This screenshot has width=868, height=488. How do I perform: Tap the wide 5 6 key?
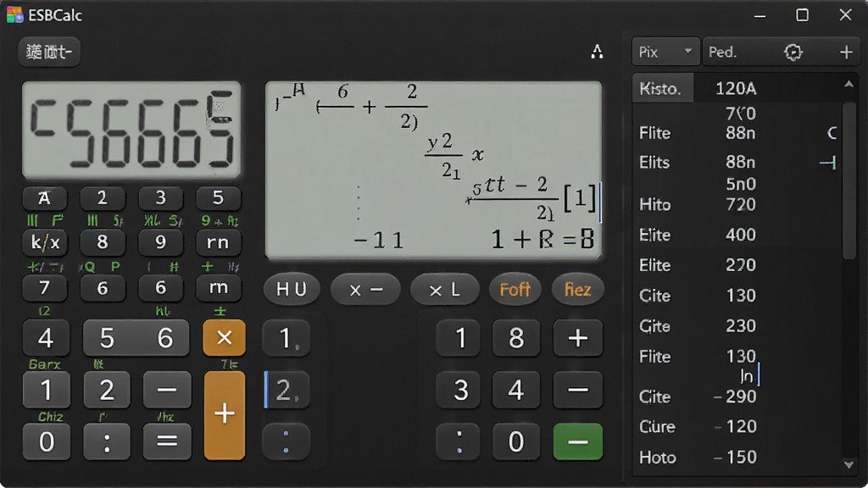(136, 338)
